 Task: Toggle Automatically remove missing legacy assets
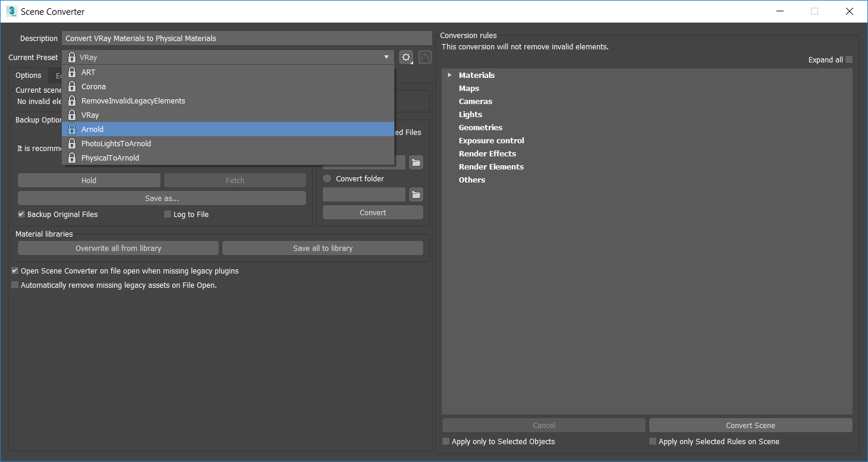tap(15, 285)
